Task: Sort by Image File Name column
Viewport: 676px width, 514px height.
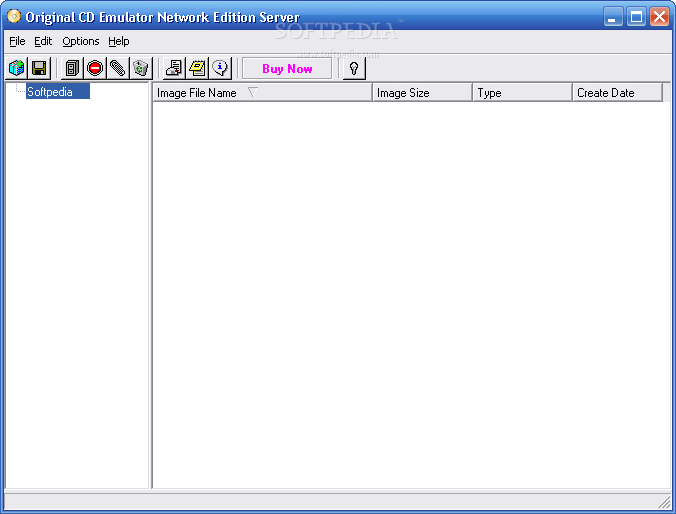Action: pos(263,93)
